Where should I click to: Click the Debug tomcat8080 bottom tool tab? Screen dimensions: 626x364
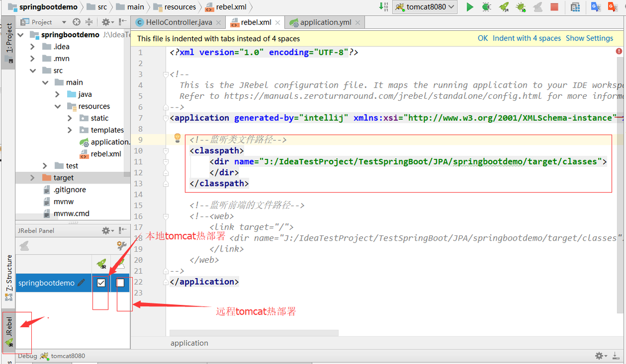pos(51,356)
